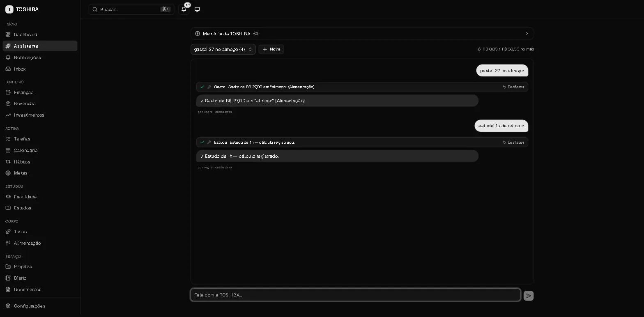Click the monthly cost 'R$ 0,00 / R$ 30,00 no mês'
644x317 pixels.
pos(506,49)
